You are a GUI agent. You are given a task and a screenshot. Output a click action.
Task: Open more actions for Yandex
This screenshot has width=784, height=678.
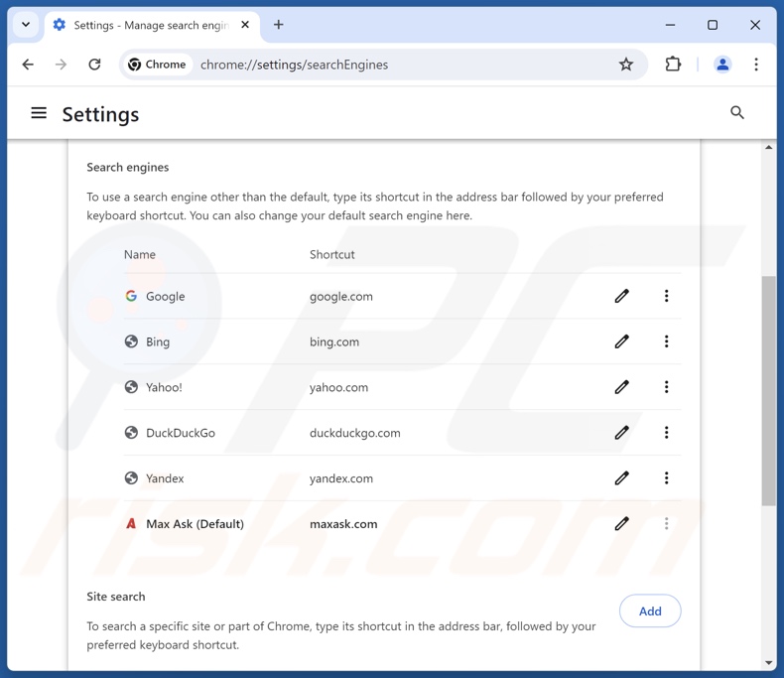(x=666, y=478)
